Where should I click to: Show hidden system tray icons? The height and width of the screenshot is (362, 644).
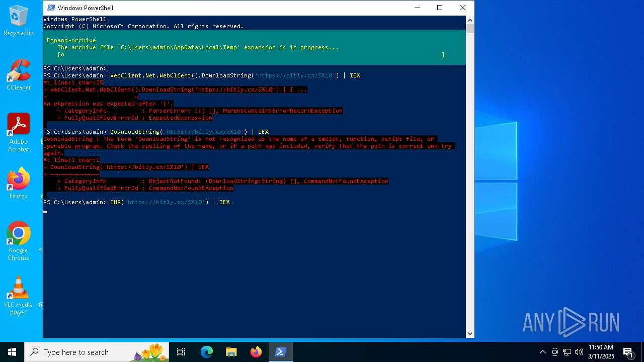(542, 352)
